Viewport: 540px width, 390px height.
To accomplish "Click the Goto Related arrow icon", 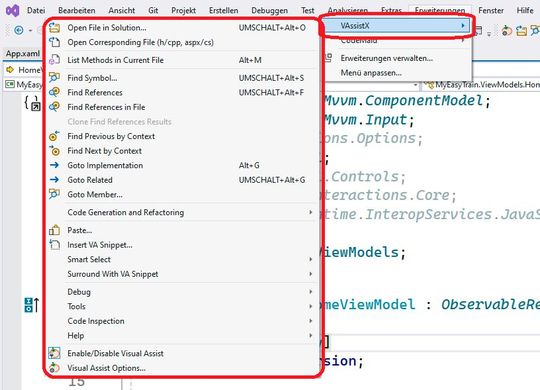I will 54,179.
